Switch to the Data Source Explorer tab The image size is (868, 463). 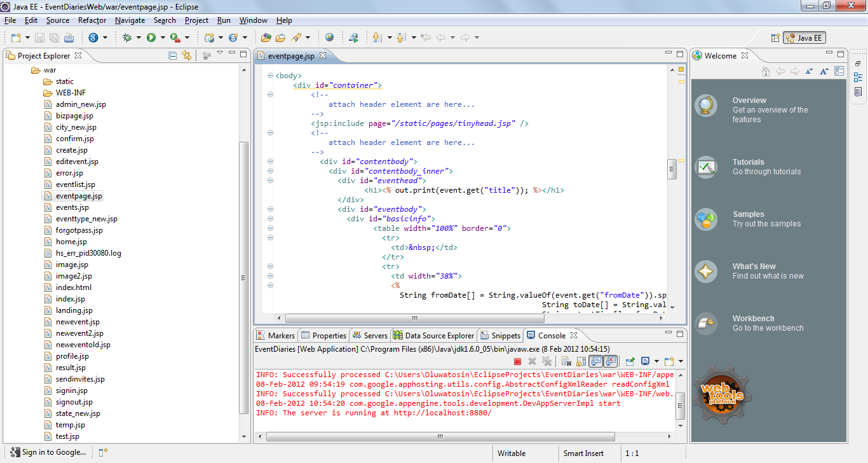point(433,335)
